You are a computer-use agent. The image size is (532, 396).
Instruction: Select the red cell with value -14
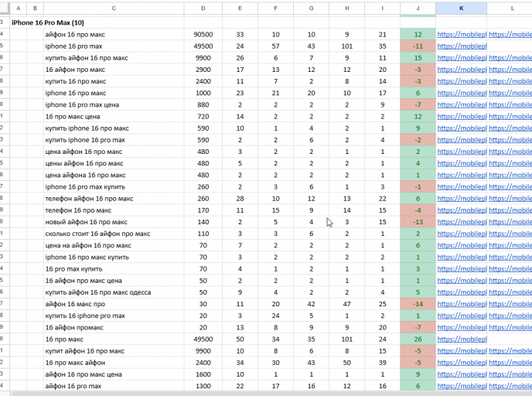point(418,304)
